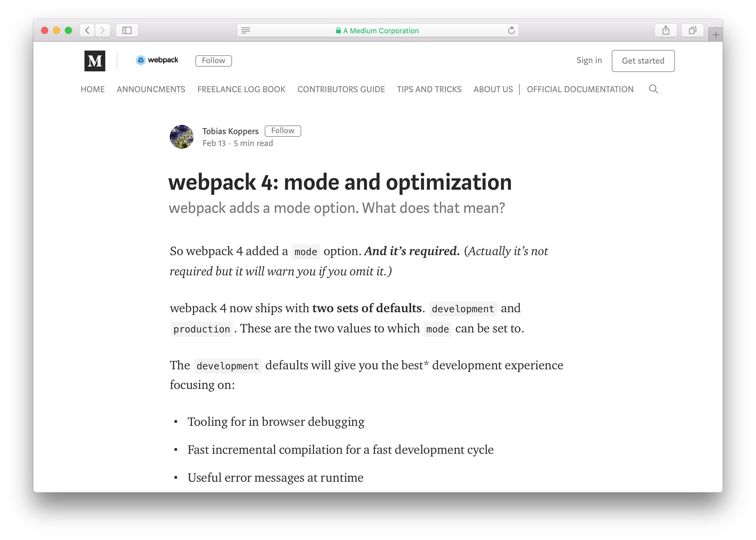The width and height of the screenshot is (756, 540).
Task: Click the article title 'webpack 4: mode and optimization'
Action: (x=340, y=182)
